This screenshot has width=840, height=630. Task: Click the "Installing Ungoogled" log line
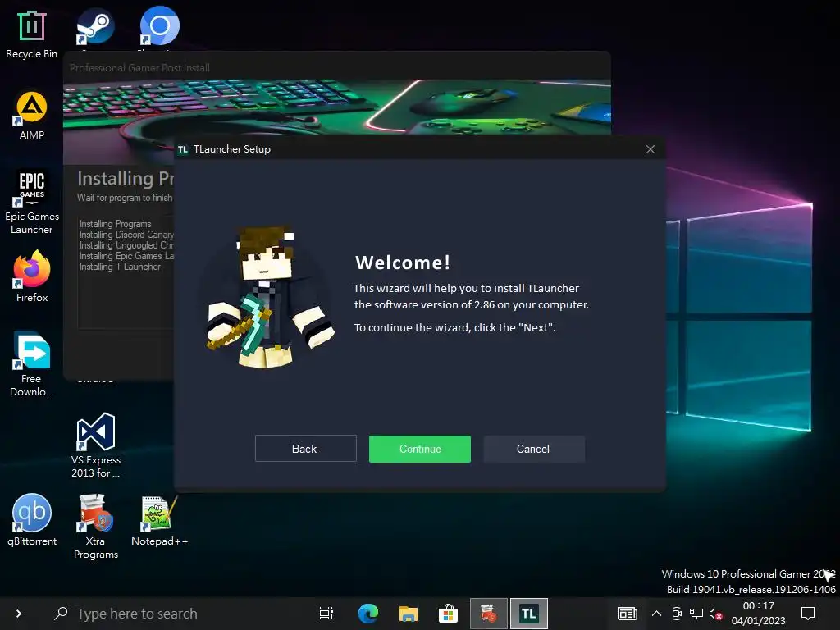pos(127,245)
